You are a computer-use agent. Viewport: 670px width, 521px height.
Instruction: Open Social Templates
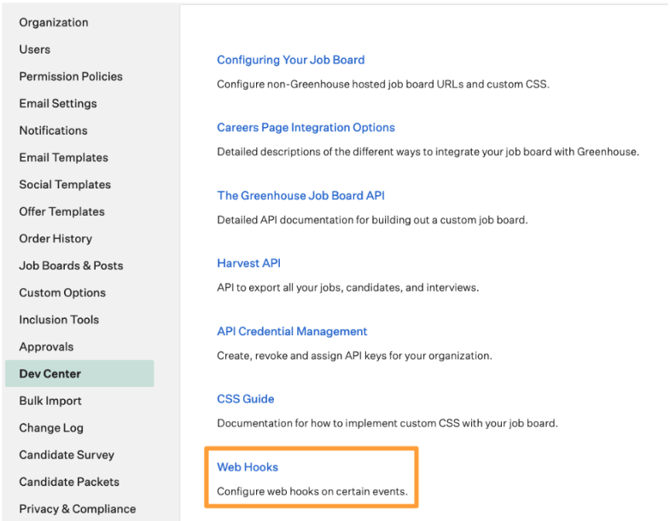coord(65,184)
